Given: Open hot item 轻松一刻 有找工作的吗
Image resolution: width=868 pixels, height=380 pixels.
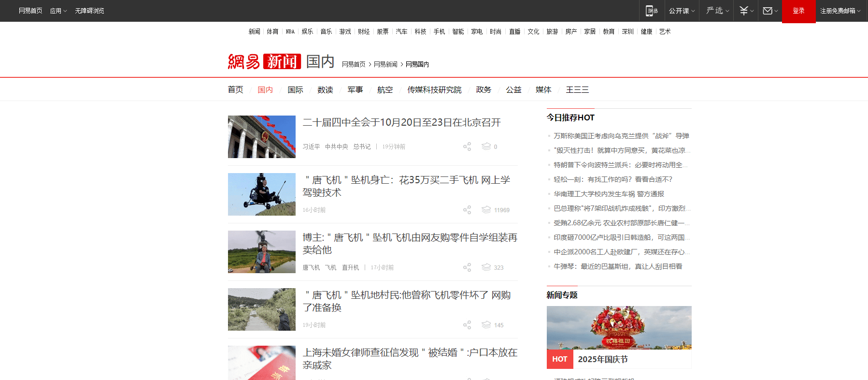Looking at the screenshot, I should pos(612,179).
